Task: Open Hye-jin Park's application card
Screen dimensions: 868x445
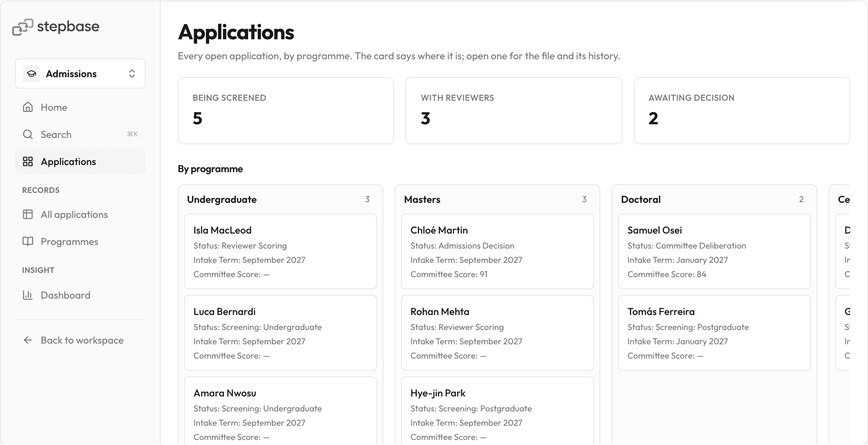Action: click(x=498, y=411)
